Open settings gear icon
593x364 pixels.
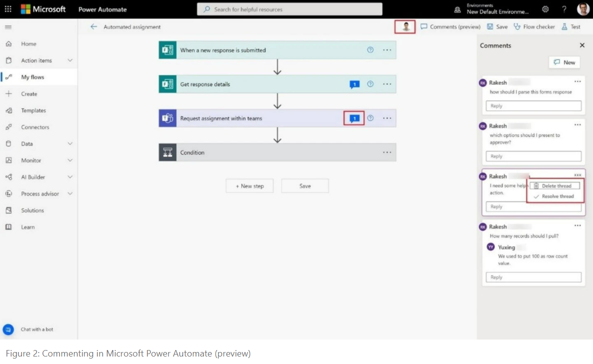click(x=545, y=9)
